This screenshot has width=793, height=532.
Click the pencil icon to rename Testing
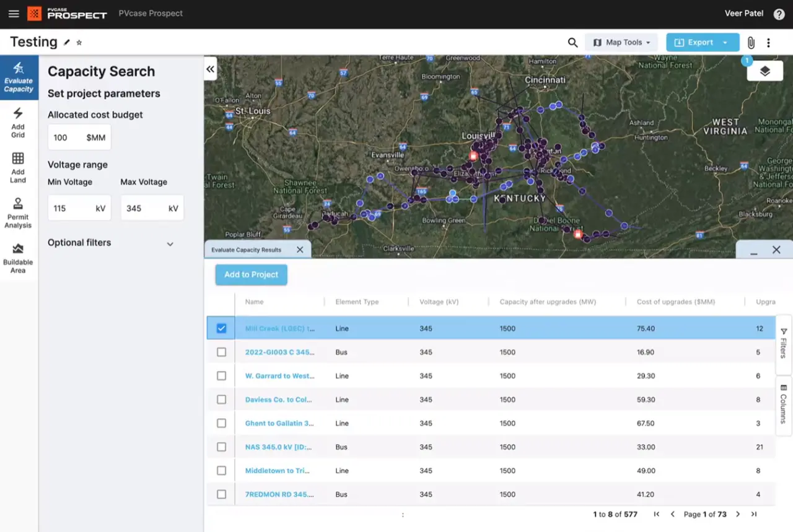[67, 43]
